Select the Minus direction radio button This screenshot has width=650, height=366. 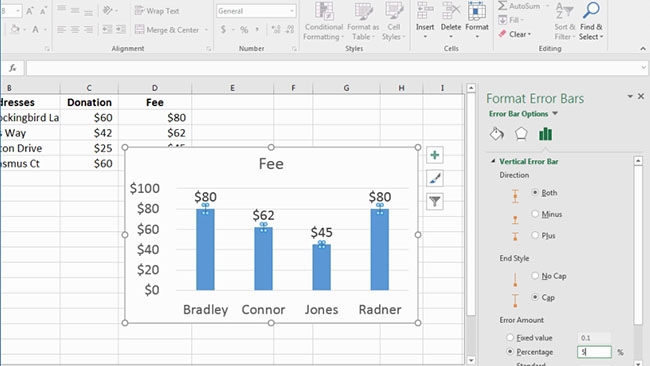click(535, 214)
